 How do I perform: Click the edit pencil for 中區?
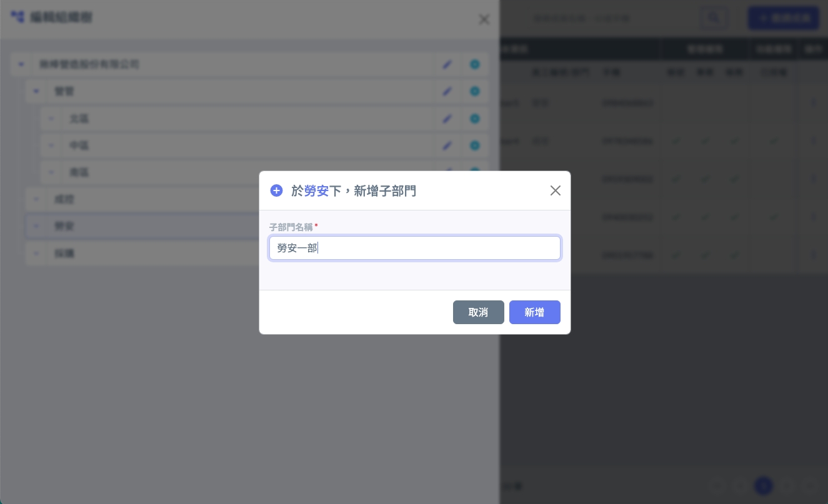(447, 146)
